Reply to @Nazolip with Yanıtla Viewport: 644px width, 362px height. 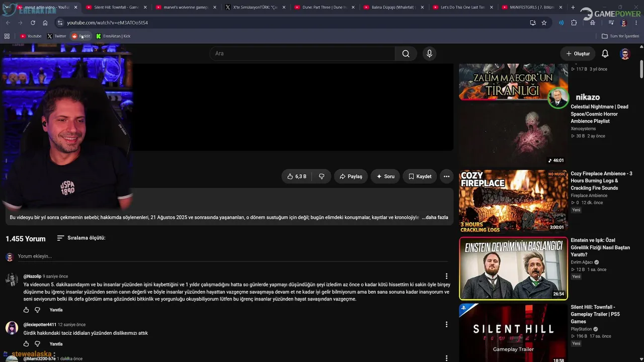point(56,310)
